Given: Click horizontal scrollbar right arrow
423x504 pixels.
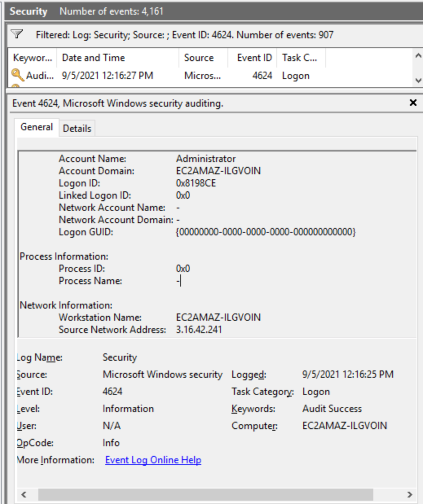Looking at the screenshot, I should pos(410,495).
